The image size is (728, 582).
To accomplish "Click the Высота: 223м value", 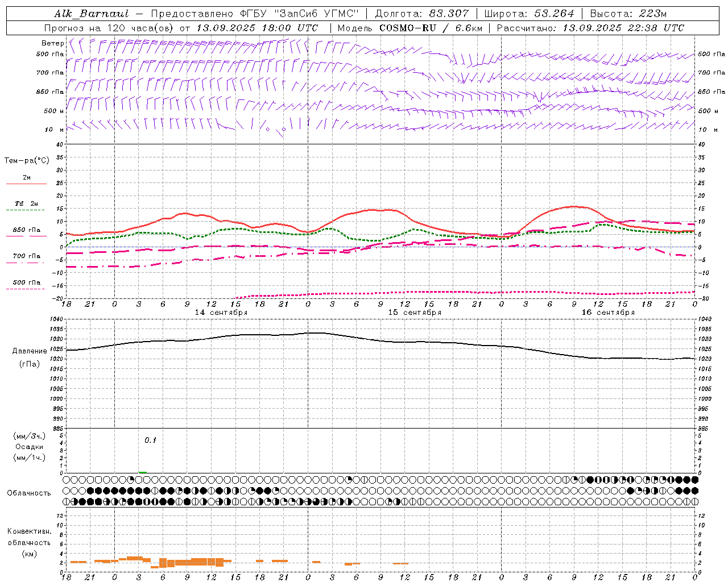I will [x=628, y=14].
